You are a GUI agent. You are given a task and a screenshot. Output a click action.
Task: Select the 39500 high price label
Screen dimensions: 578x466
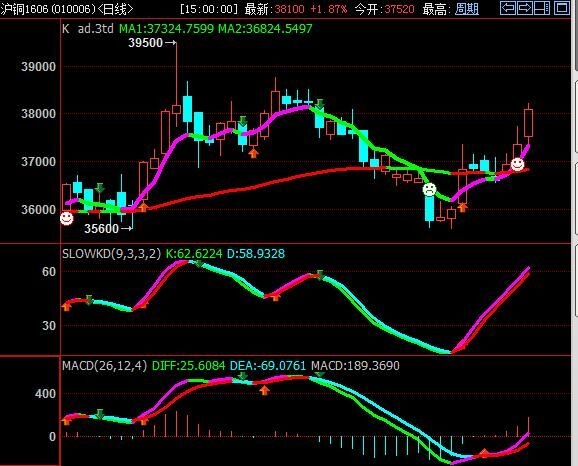pos(145,43)
